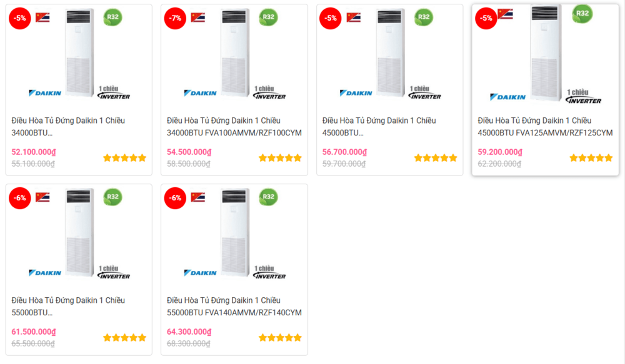Open the FVA140AMVM/RZF140CYM product title link
Viewport: 625px width, 364px height.
click(x=234, y=307)
